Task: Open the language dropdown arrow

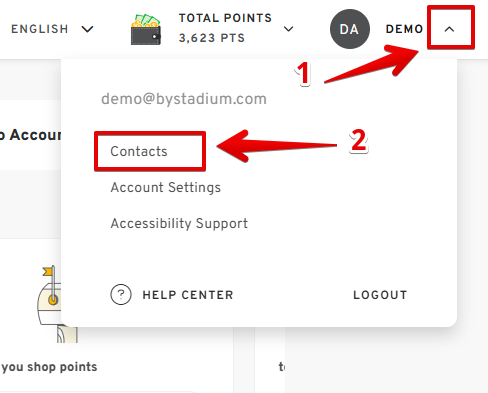Action: pyautogui.click(x=87, y=29)
